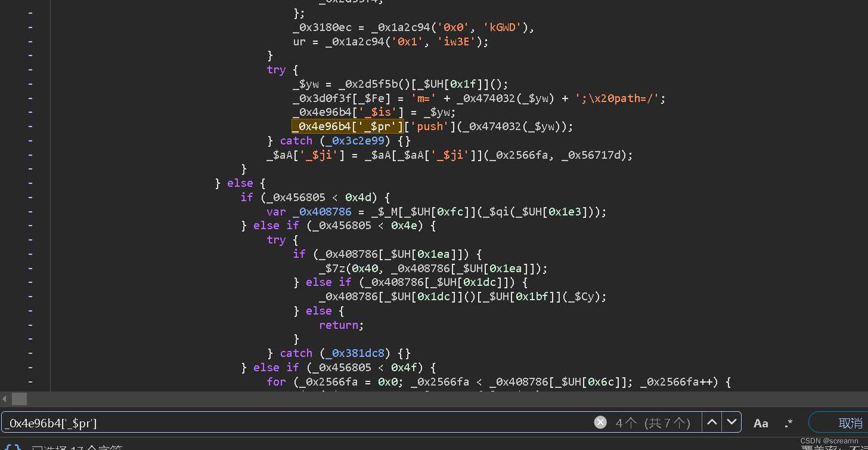
Task: Click _0x4e96b4['_$is'] assignment line
Action: point(374,112)
